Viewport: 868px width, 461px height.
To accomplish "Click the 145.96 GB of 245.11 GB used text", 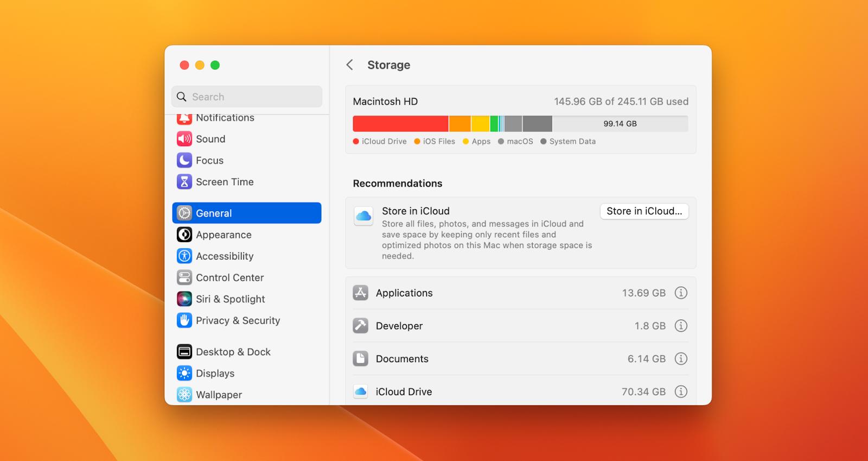I will (x=621, y=102).
